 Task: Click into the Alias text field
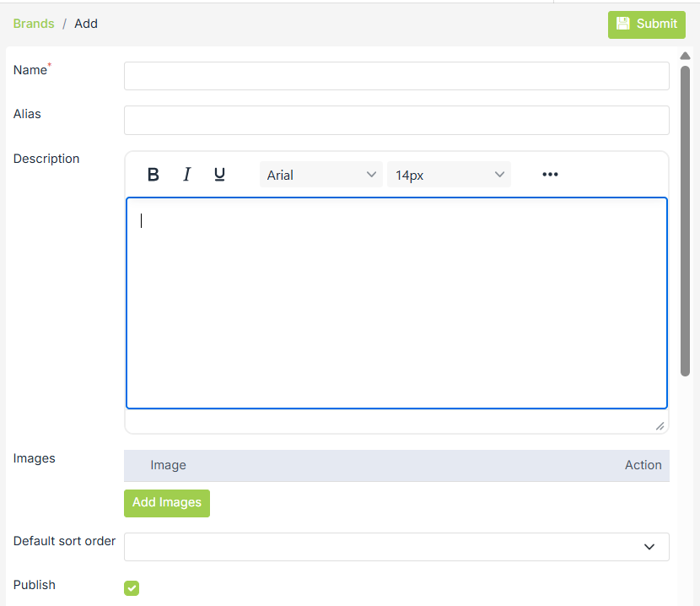coord(396,120)
